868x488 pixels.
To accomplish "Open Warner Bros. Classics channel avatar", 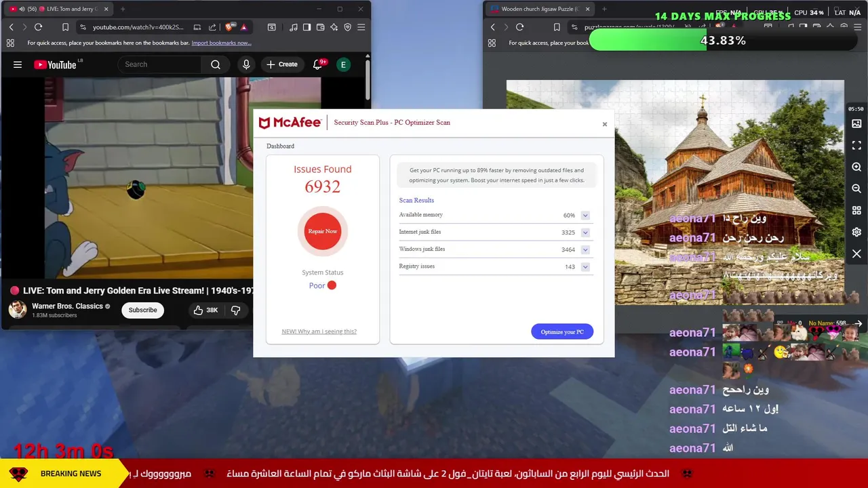I will [18, 310].
